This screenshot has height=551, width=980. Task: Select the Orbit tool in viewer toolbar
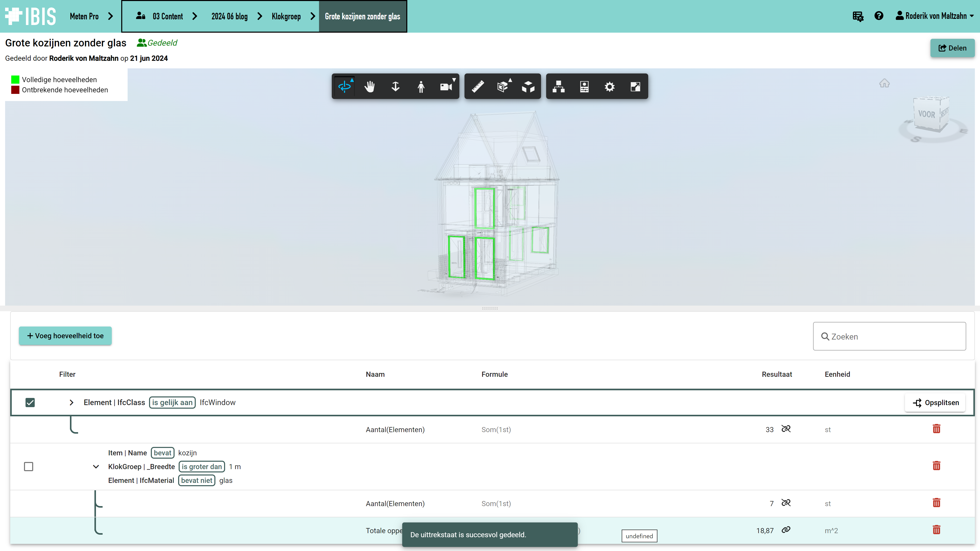tap(345, 86)
